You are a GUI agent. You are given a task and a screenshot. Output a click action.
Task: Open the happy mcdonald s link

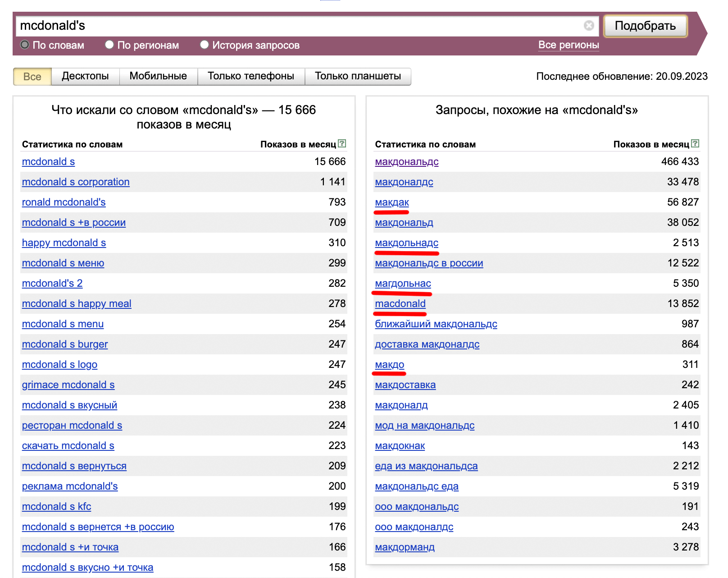(64, 243)
